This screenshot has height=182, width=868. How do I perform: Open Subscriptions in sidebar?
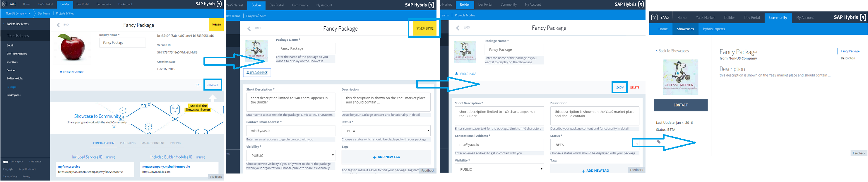[x=13, y=95]
